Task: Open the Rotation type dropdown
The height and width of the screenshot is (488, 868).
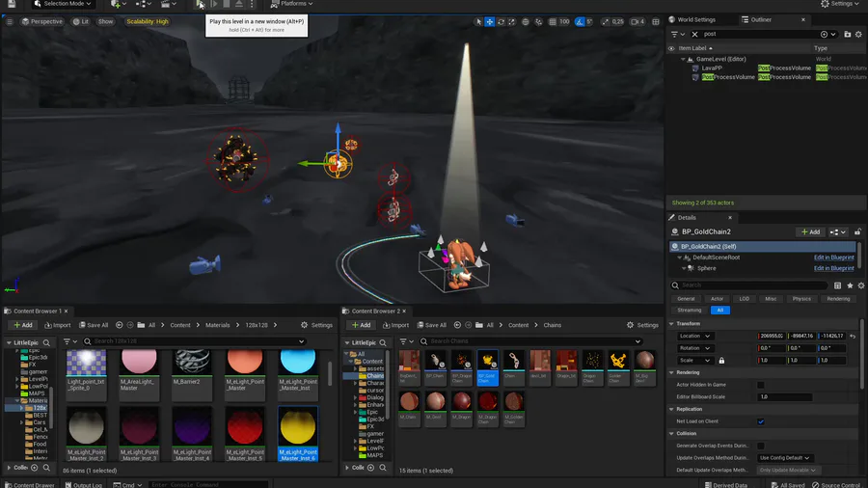Action: [694, 348]
